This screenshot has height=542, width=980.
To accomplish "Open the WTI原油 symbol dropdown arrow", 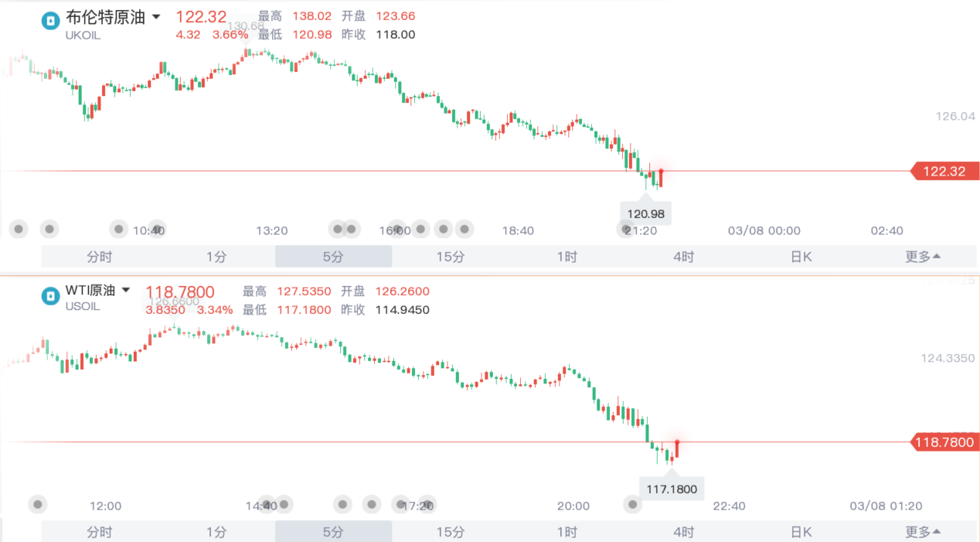I will (x=126, y=291).
